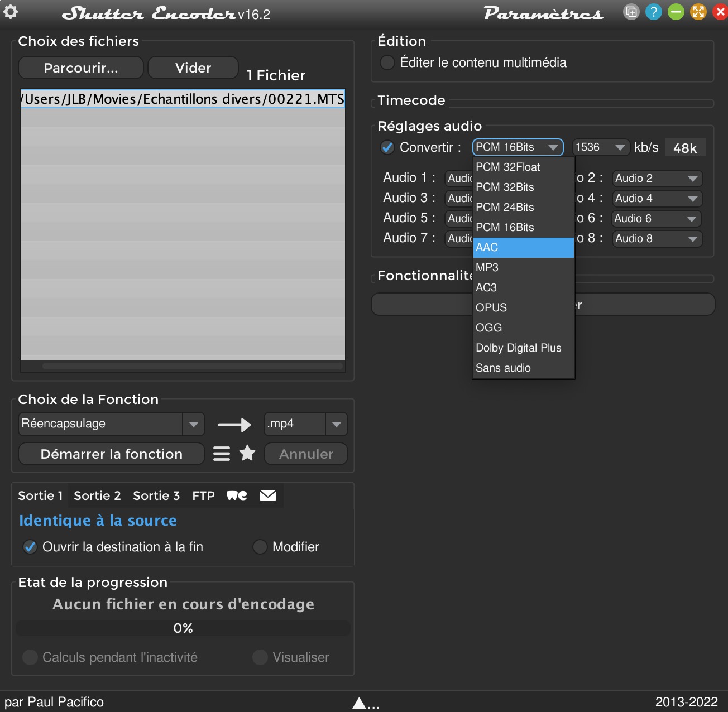Open the WeTransfer output tab icon
Screen dimensions: 728x712
(237, 495)
